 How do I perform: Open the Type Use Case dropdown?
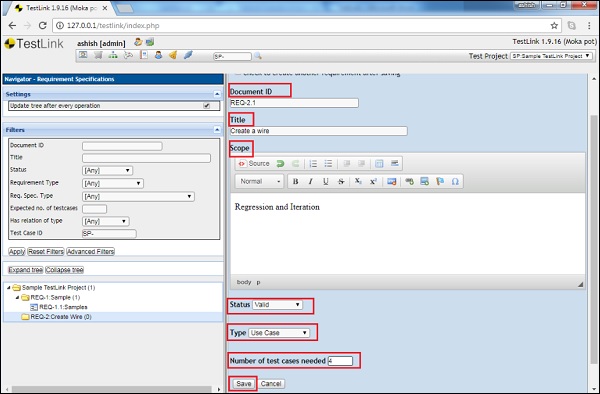pyautogui.click(x=279, y=333)
